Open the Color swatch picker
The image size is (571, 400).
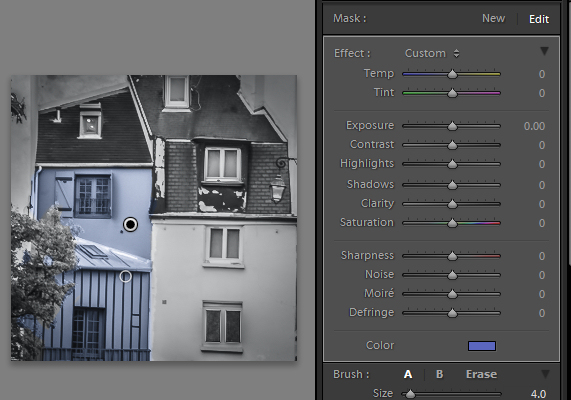482,346
